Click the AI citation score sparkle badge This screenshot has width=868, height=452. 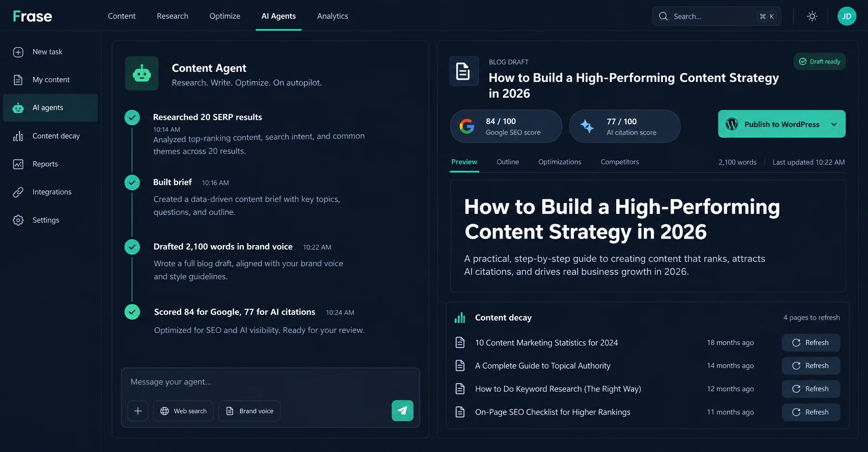624,126
